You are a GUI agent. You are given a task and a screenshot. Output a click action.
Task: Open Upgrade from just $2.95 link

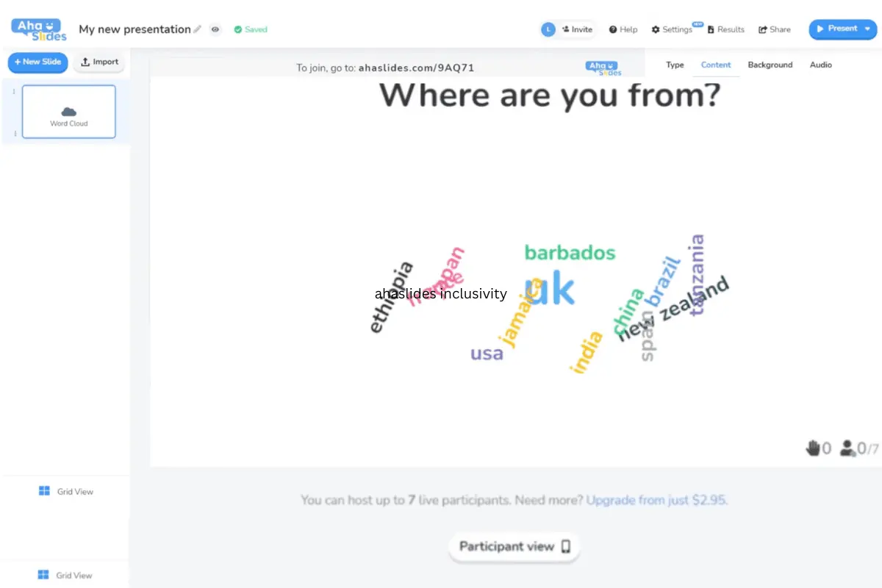[657, 500]
